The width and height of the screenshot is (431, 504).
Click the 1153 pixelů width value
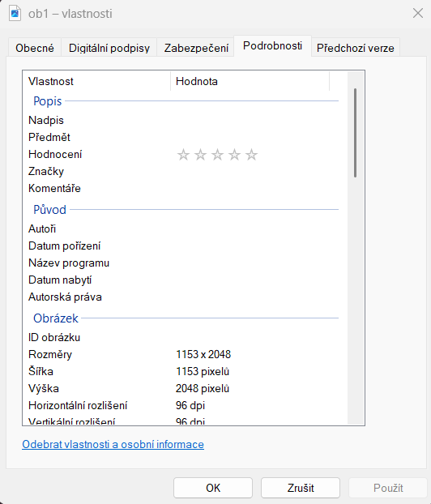click(203, 371)
